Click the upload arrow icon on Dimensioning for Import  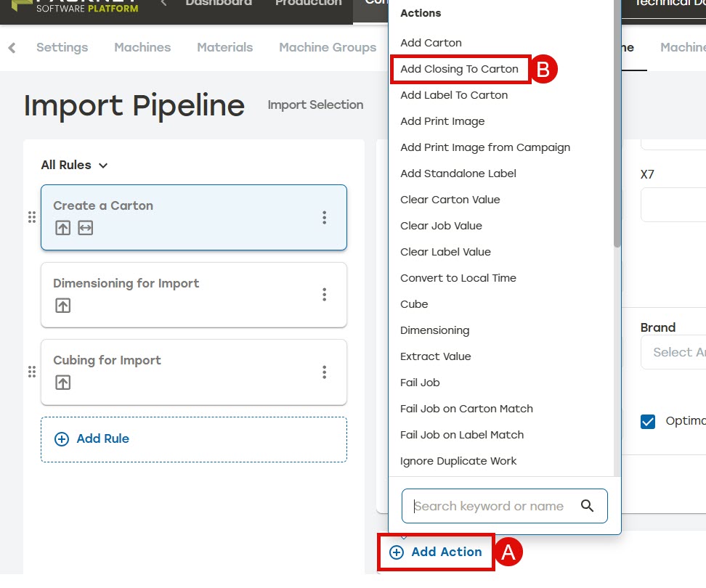(x=63, y=306)
